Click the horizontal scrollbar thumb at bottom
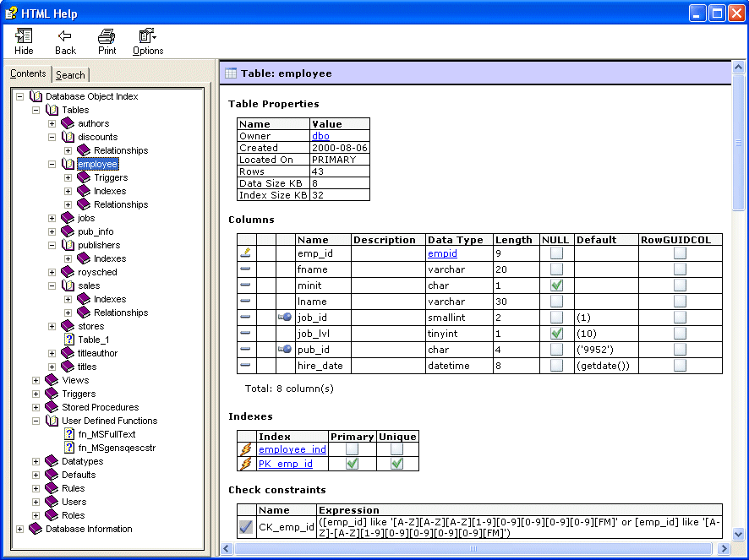 473,548
